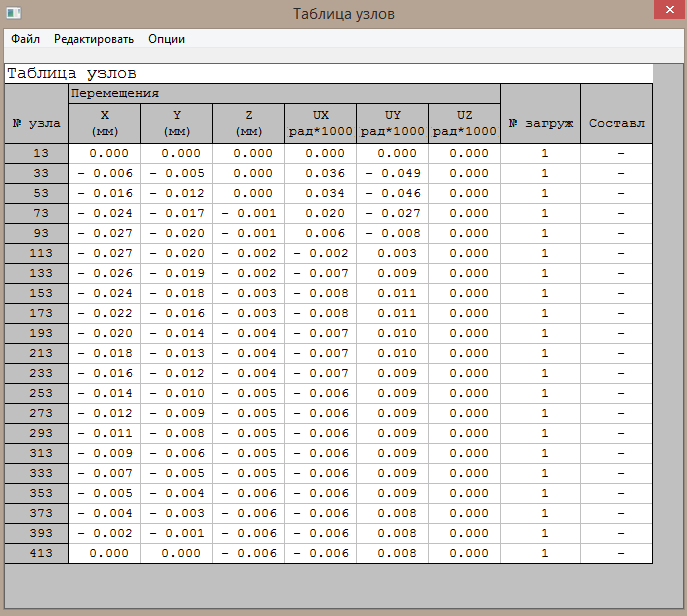Image resolution: width=687 pixels, height=616 pixels.
Task: Select the Составл column header
Action: coord(616,113)
